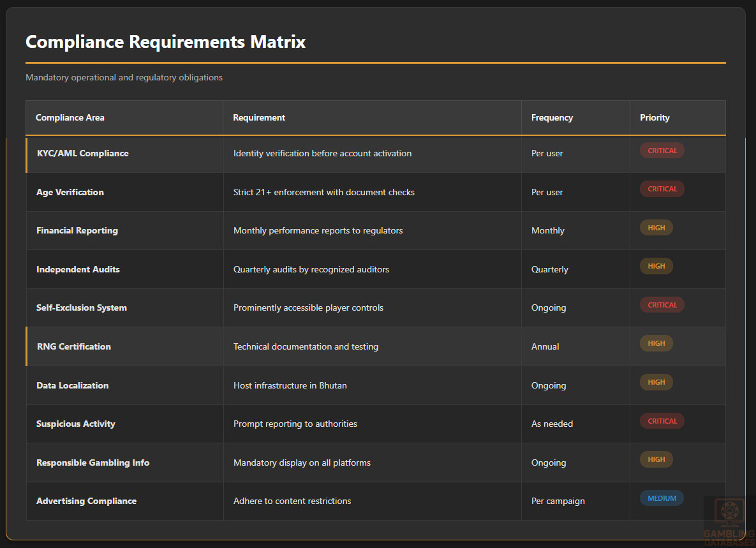This screenshot has width=756, height=548.
Task: Click the Responsible Gambling Info row label
Action: click(93, 463)
